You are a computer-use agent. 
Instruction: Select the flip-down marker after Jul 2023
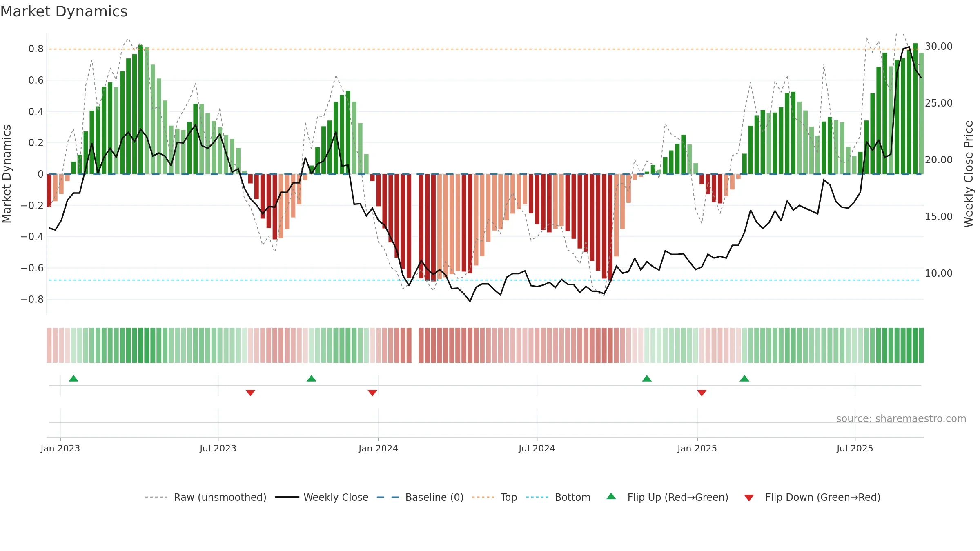pyautogui.click(x=250, y=393)
